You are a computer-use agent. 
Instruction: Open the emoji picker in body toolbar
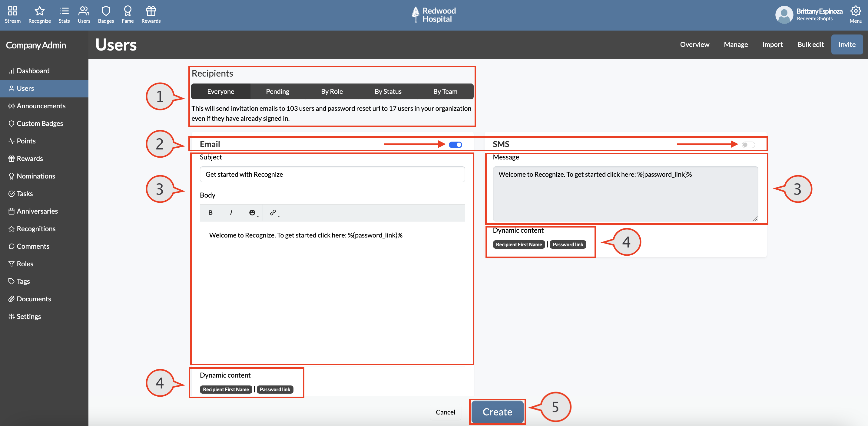click(252, 213)
